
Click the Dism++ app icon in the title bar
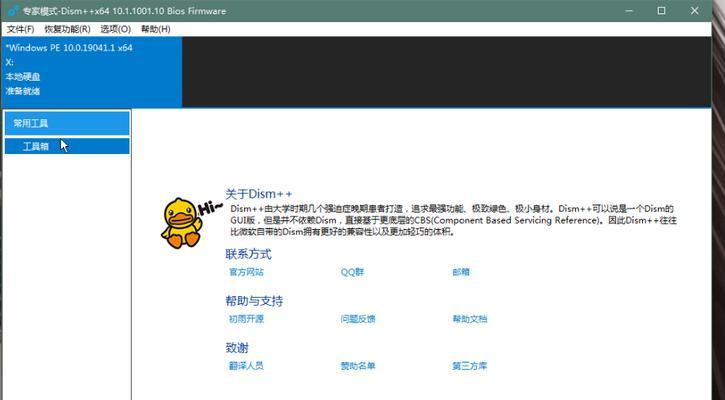click(13, 10)
